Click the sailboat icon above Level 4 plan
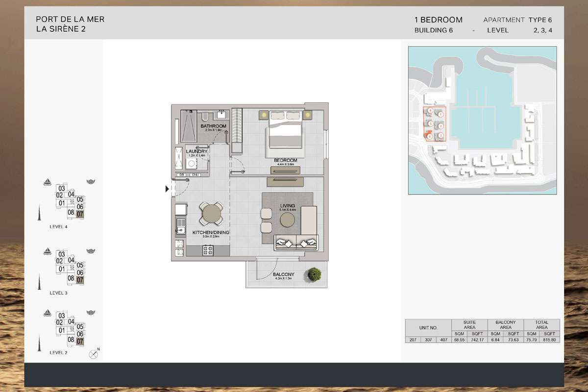Screen dimensions: 588x392 pyautogui.click(x=48, y=182)
